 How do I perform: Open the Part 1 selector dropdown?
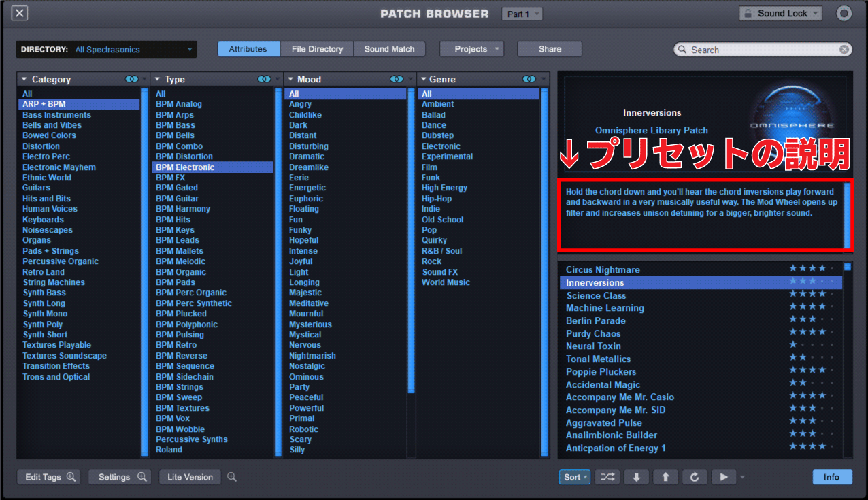522,14
